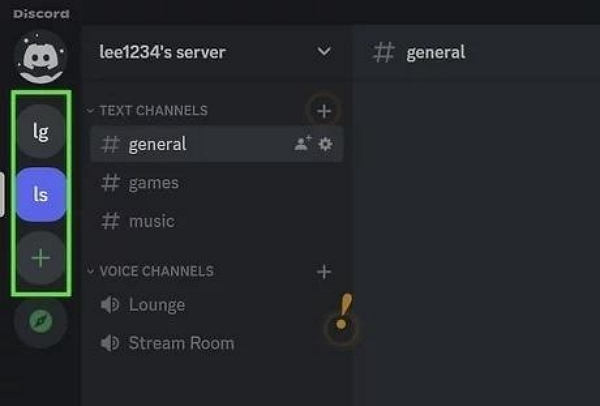Viewport: 600px width, 406px height.
Task: Click the Add a Server plus icon
Action: click(x=41, y=258)
